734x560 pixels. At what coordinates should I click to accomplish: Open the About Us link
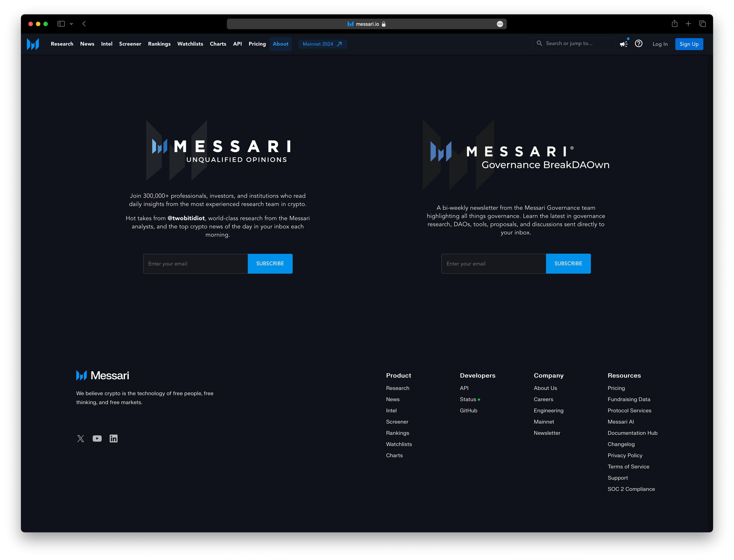(x=545, y=388)
